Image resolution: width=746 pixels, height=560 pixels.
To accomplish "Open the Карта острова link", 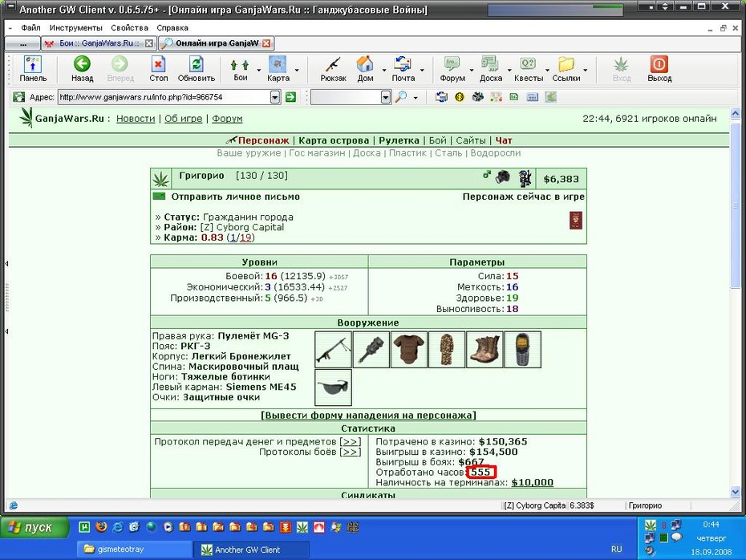I will [x=334, y=140].
